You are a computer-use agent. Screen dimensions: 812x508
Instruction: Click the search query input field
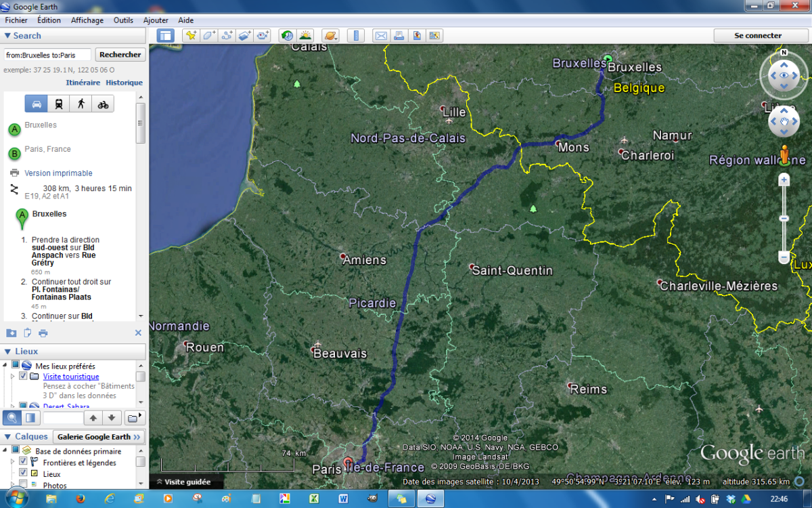(x=47, y=55)
